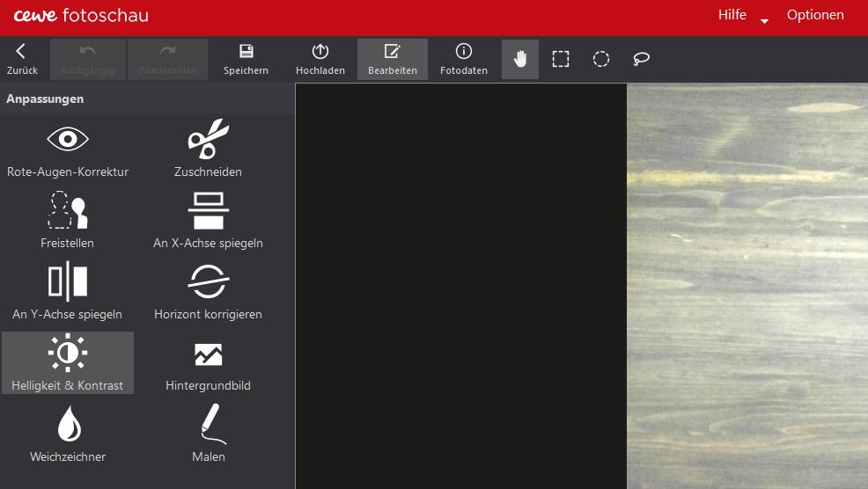The height and width of the screenshot is (489, 868).
Task: Select the elliptical selection tool
Action: 601,59
